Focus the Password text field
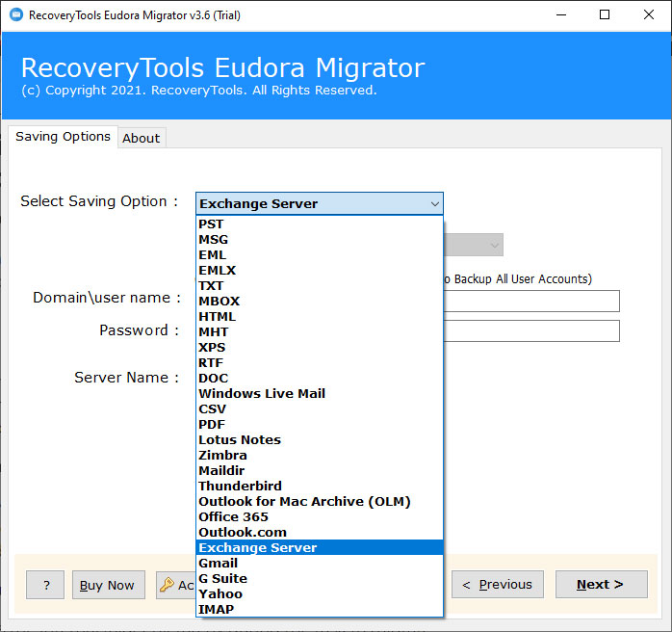This screenshot has width=672, height=632. click(531, 331)
